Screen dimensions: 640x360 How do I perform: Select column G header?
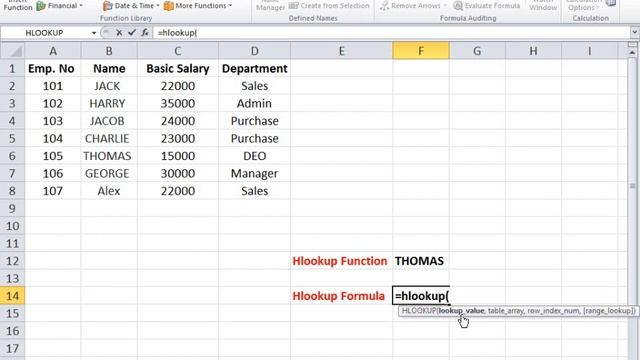[477, 51]
